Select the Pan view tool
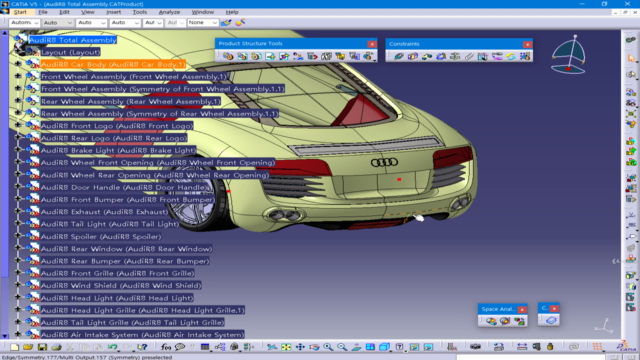This screenshot has width=640, height=360. click(x=300, y=347)
